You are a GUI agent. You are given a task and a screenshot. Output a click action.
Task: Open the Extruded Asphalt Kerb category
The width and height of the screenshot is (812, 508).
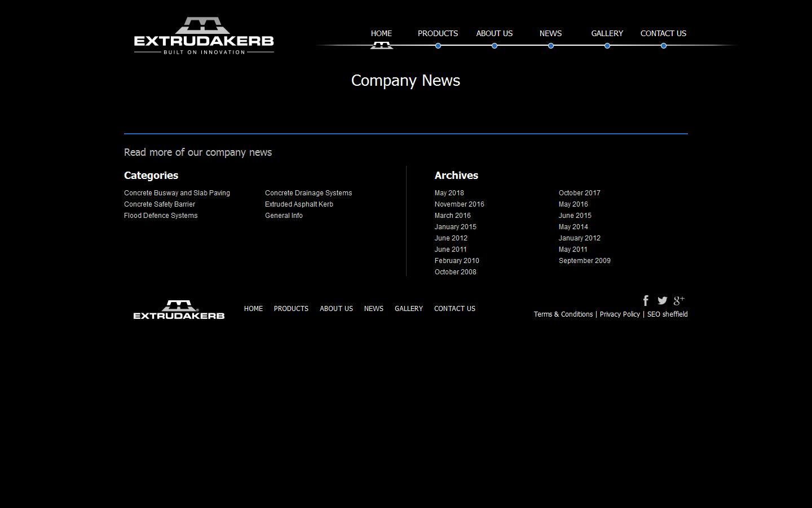(299, 204)
